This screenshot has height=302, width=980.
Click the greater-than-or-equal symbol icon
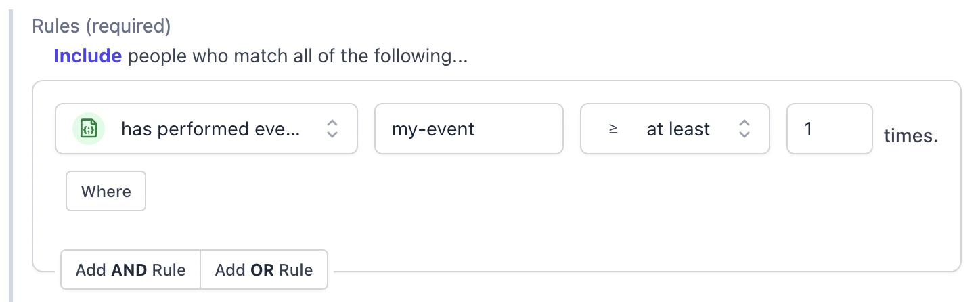point(613,129)
